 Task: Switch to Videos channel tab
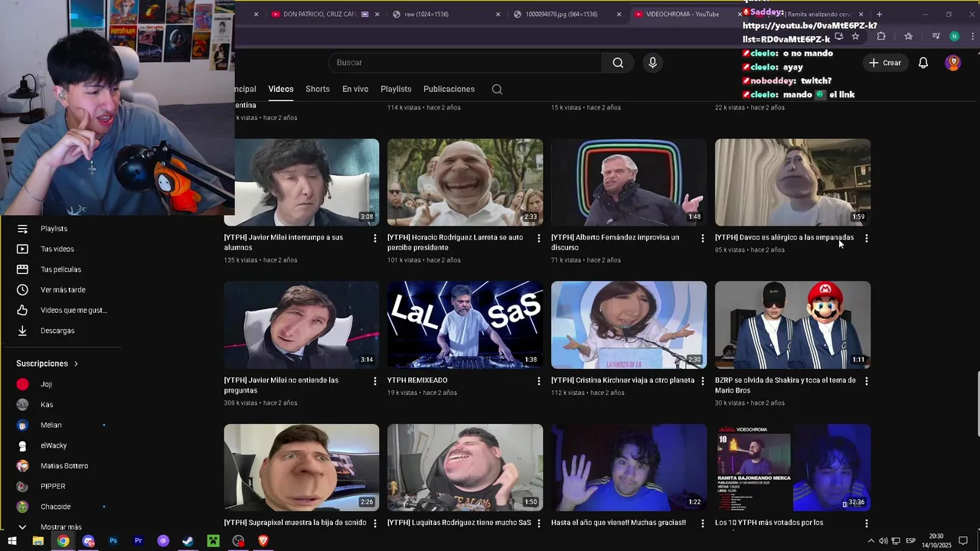point(281,89)
